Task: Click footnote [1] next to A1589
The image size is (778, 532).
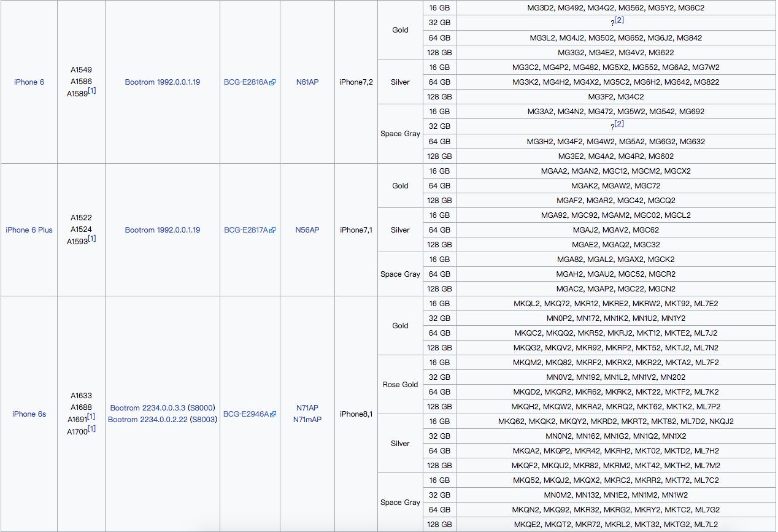Action: point(91,91)
